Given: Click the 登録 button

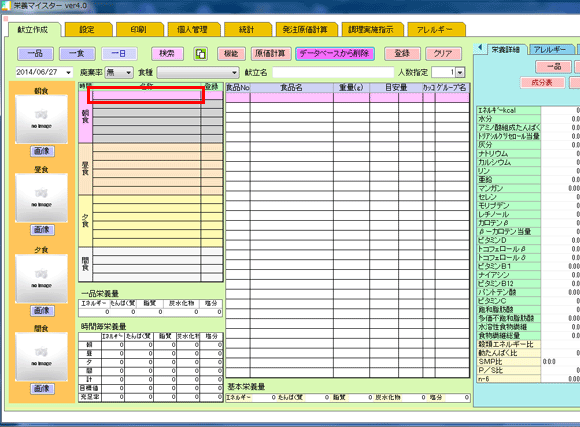Looking at the screenshot, I should click(x=402, y=54).
